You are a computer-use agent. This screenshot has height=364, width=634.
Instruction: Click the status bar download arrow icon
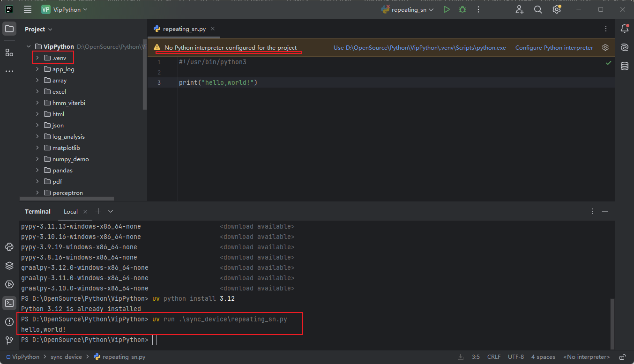(461, 357)
